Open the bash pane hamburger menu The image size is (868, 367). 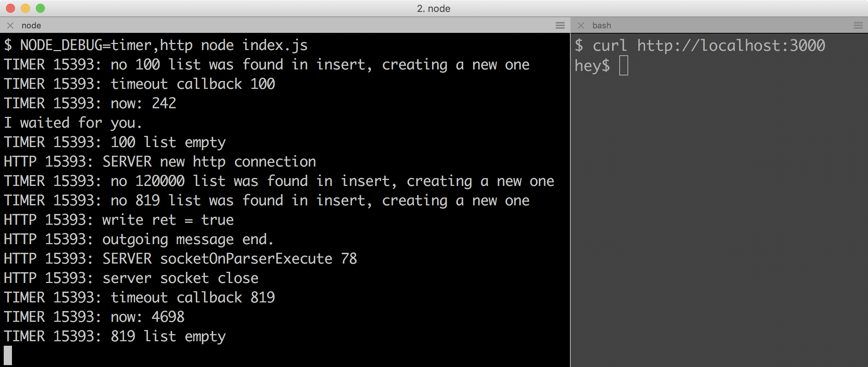pos(858,25)
